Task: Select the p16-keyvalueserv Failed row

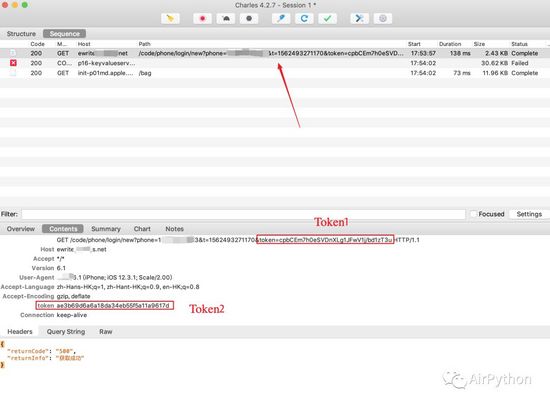Action: point(275,63)
